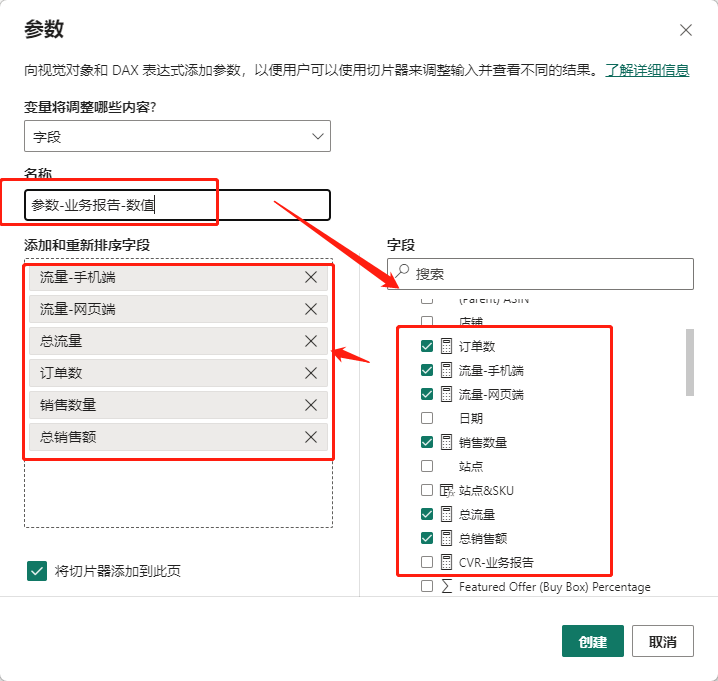Click the search magnifier icon in 字段
718x681 pixels.
(401, 273)
